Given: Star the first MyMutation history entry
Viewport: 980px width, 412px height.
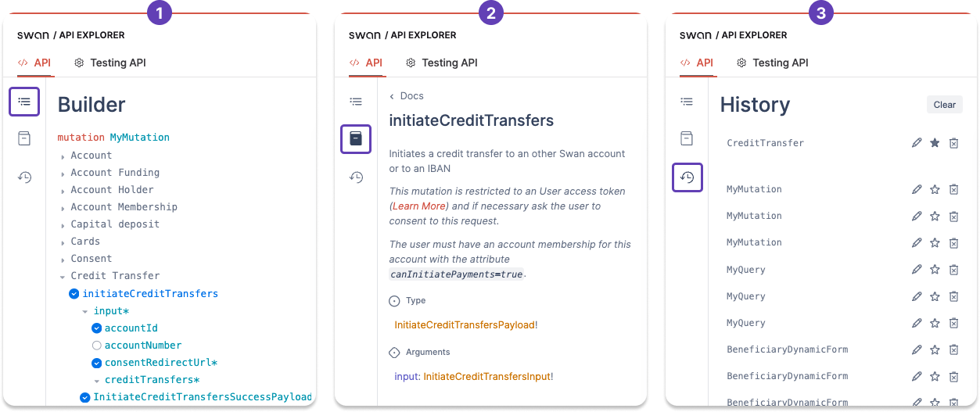Looking at the screenshot, I should (x=935, y=189).
